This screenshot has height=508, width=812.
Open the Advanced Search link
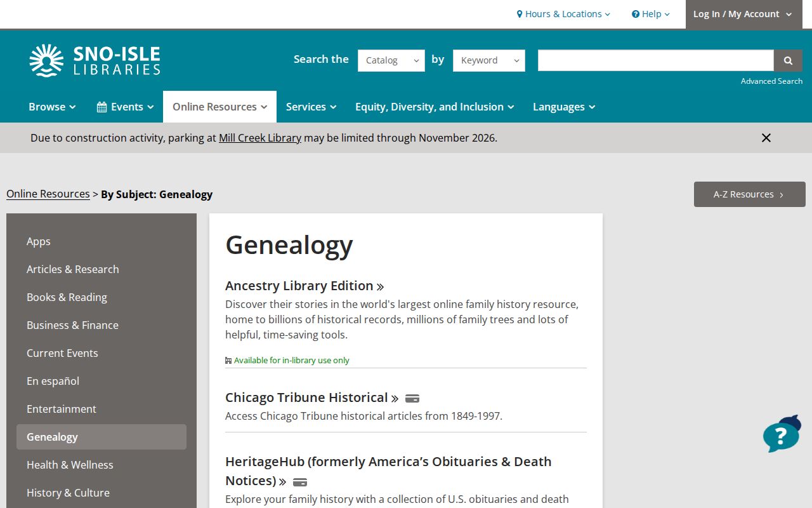tap(771, 81)
